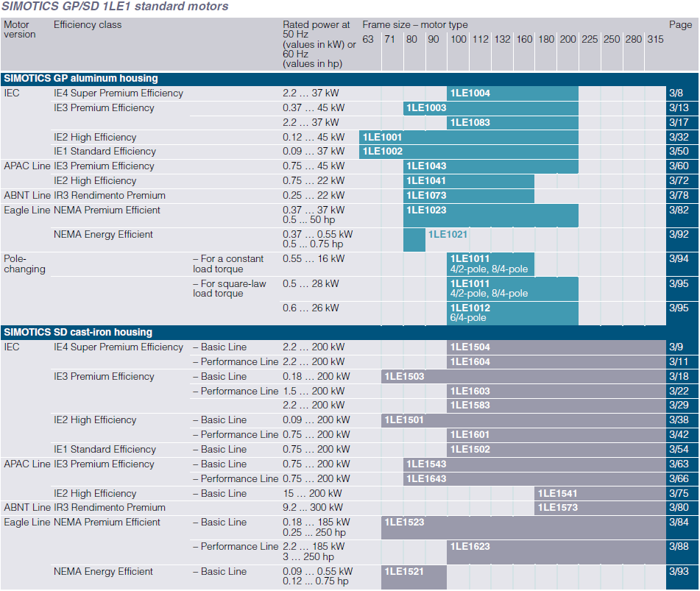
Task: Click the 1LE1004 motor type bar
Action: [512, 93]
